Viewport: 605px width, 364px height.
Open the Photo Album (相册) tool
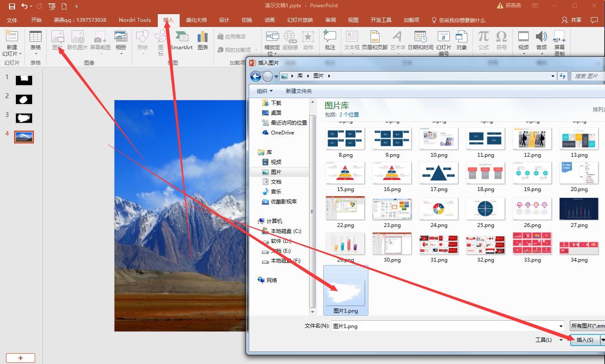[121, 39]
